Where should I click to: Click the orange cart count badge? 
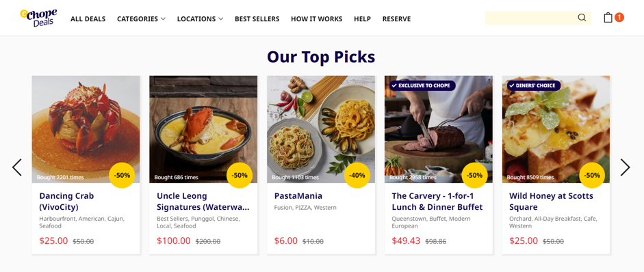coord(619,18)
